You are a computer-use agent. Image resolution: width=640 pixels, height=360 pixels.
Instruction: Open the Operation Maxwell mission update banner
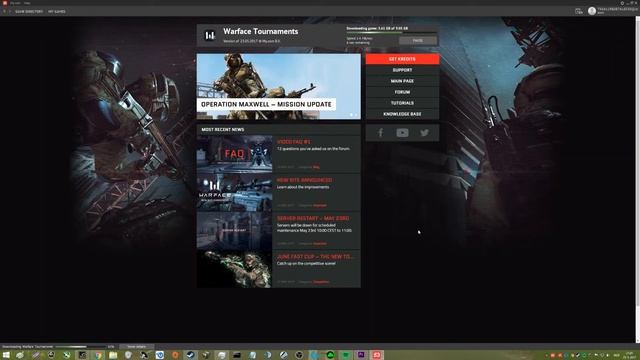click(279, 87)
